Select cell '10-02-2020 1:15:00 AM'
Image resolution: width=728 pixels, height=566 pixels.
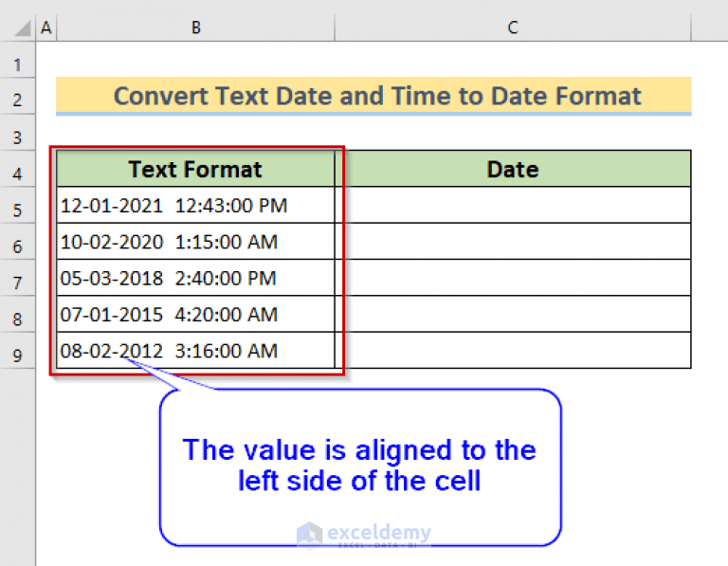tap(195, 242)
